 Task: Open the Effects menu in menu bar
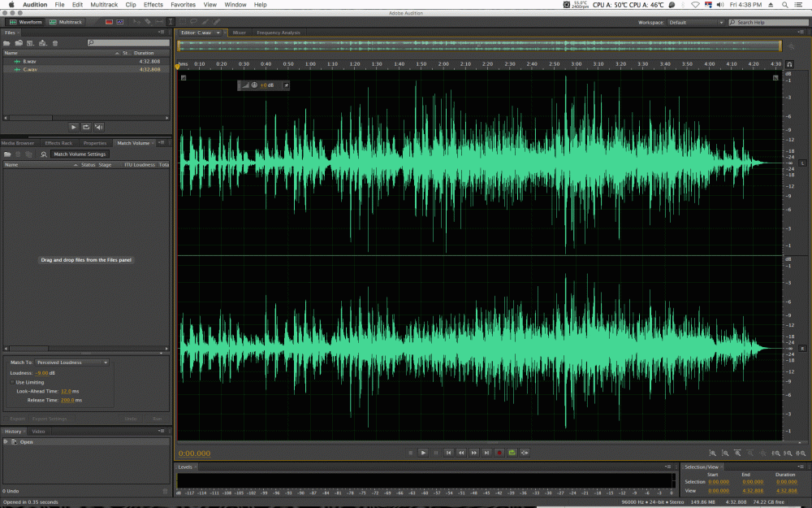[x=153, y=5]
